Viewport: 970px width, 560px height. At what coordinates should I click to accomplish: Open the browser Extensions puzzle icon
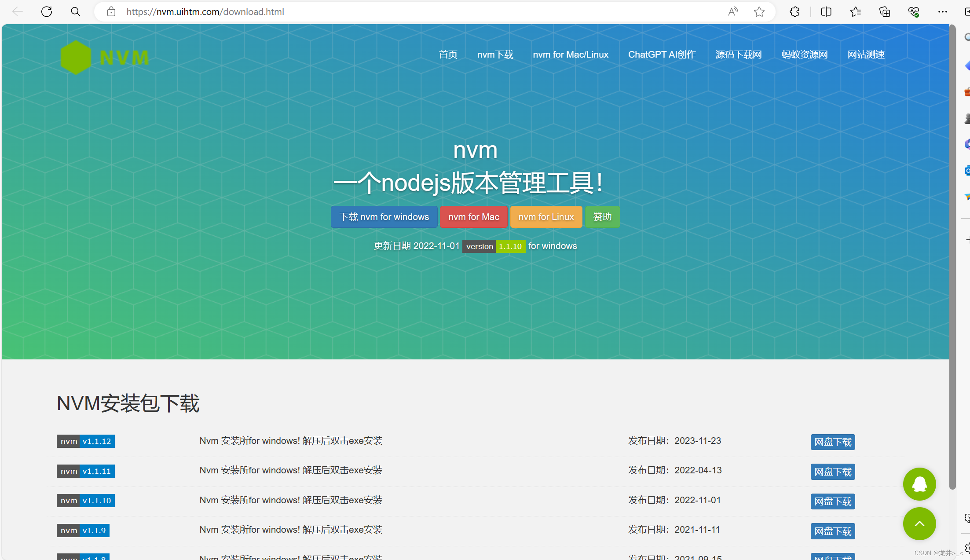click(x=794, y=12)
